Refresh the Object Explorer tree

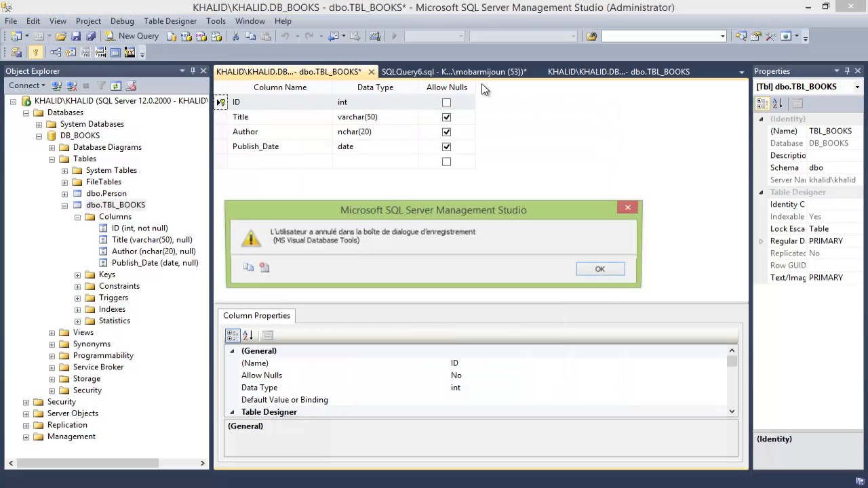click(x=116, y=86)
